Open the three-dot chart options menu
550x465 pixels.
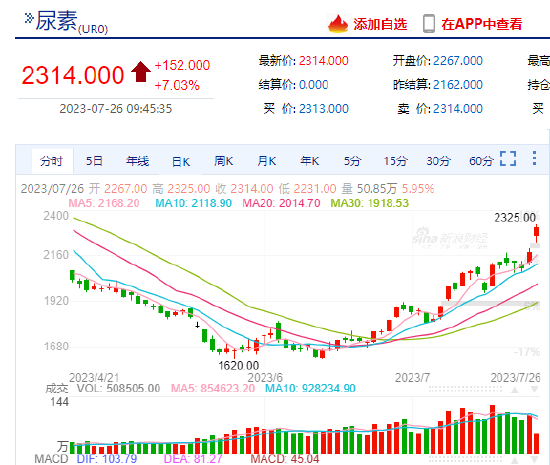(x=534, y=159)
